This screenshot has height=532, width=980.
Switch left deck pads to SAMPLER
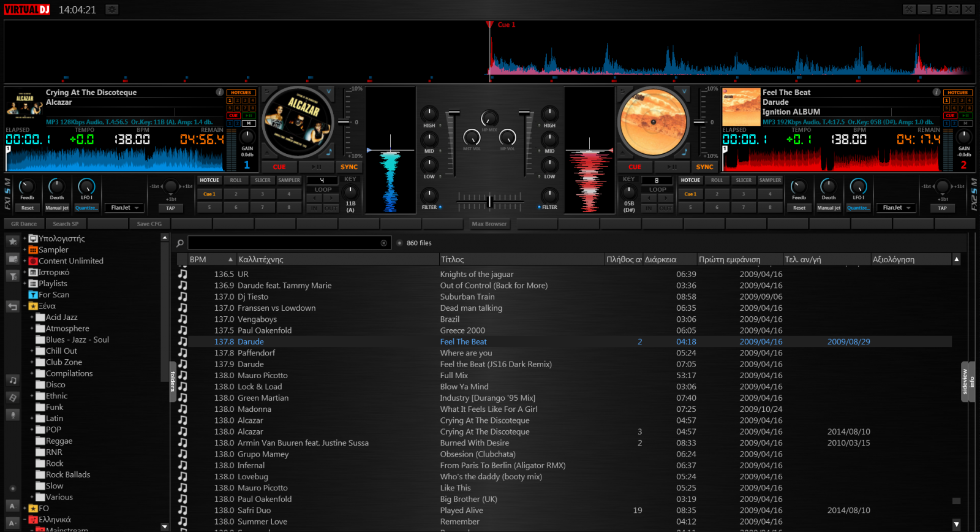289,180
